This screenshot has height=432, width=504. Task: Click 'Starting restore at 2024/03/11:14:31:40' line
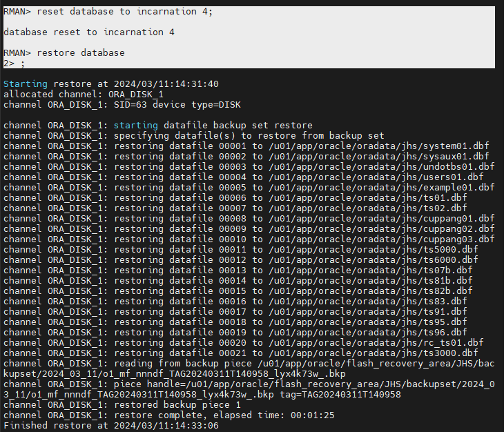(111, 84)
